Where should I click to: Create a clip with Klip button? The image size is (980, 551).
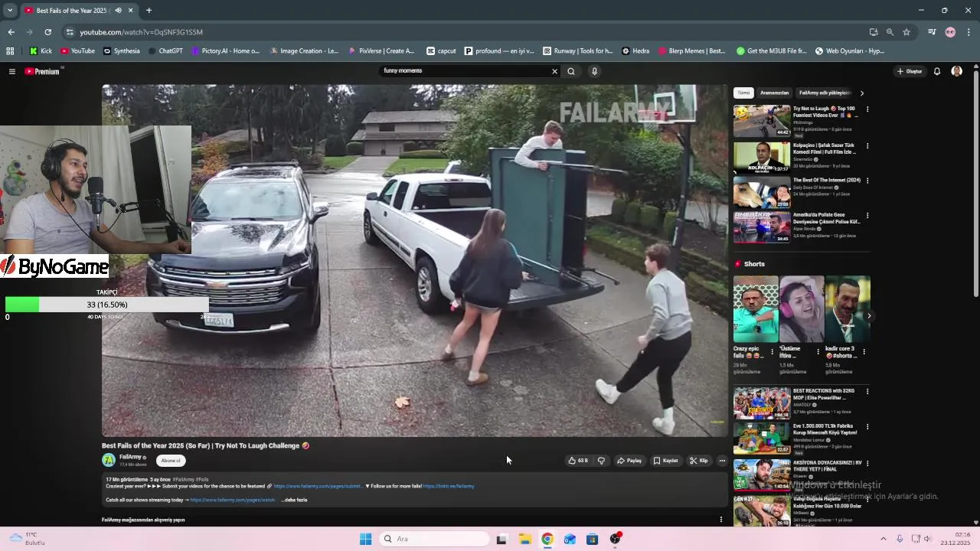click(x=698, y=461)
